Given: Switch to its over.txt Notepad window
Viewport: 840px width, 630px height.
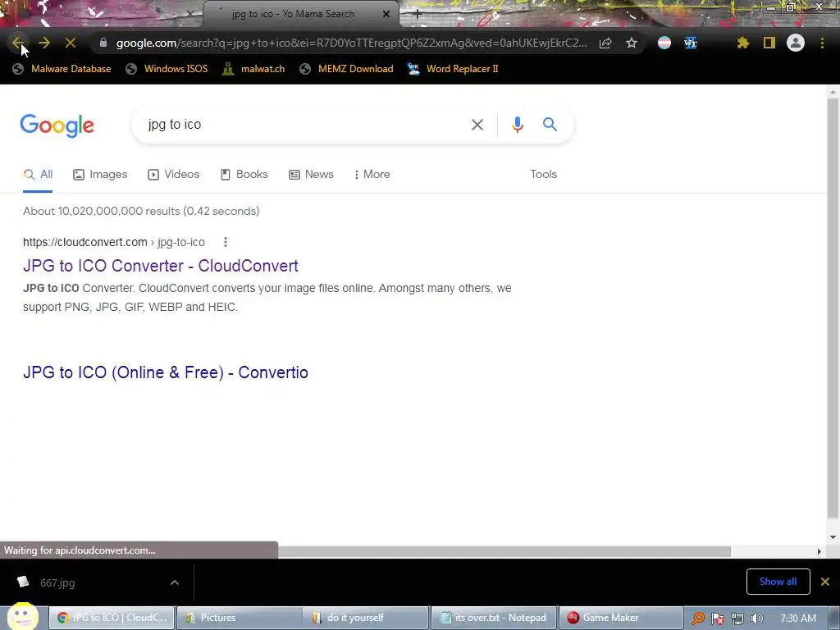Looking at the screenshot, I should point(493,618).
